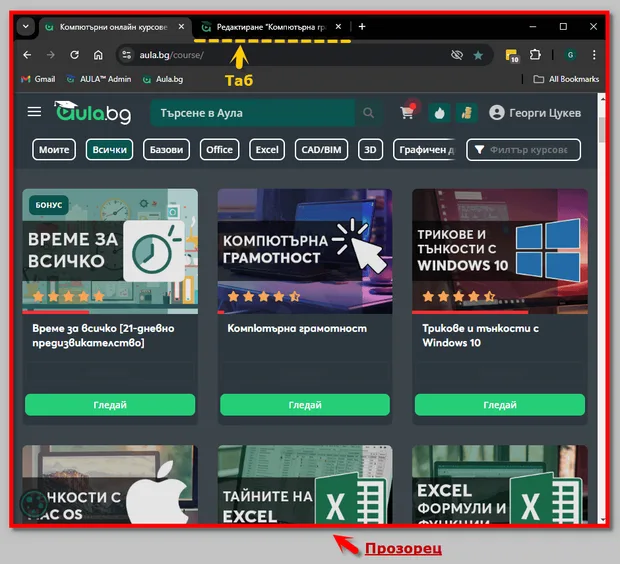The height and width of the screenshot is (564, 620).
Task: Select the Excel course filter
Action: [267, 150]
